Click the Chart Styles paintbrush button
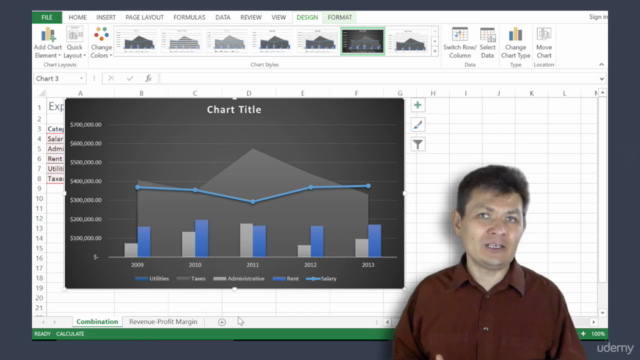Viewport: 640px width, 360px height. 418,125
